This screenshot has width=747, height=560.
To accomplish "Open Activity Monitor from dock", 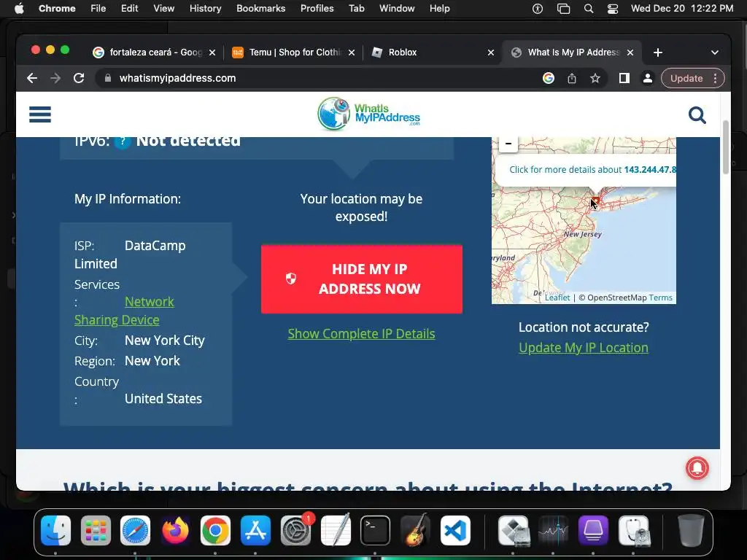I will (553, 530).
